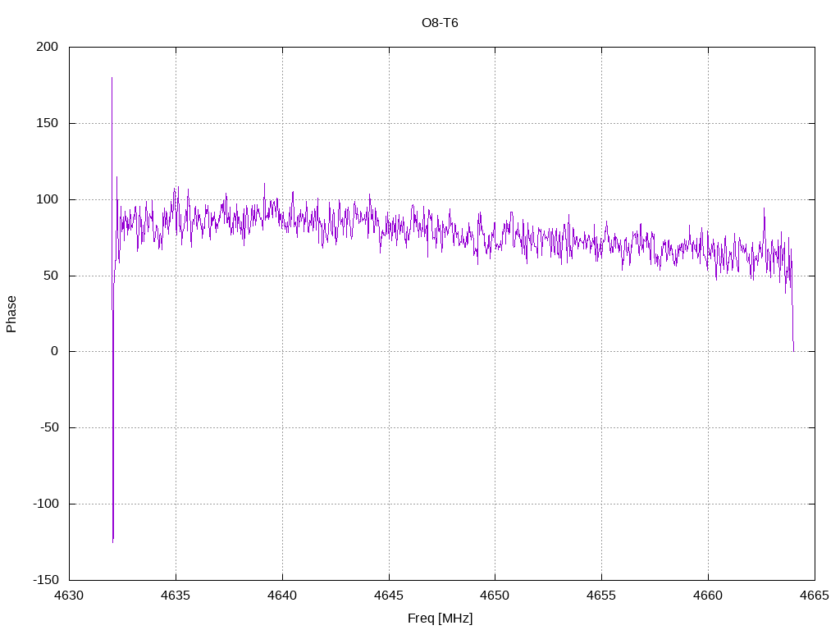840x630 pixels.
Task: Click the x-axis tick label 4660
Action: click(x=708, y=596)
